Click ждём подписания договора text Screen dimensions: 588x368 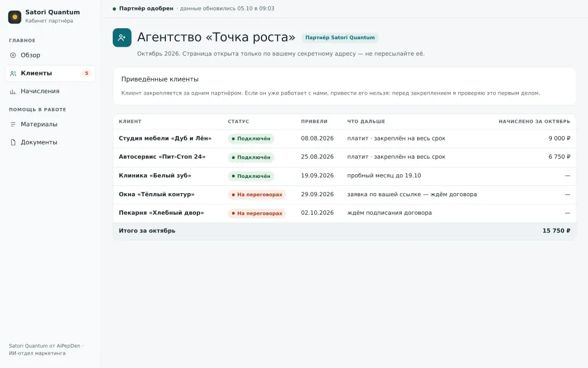[x=390, y=213]
